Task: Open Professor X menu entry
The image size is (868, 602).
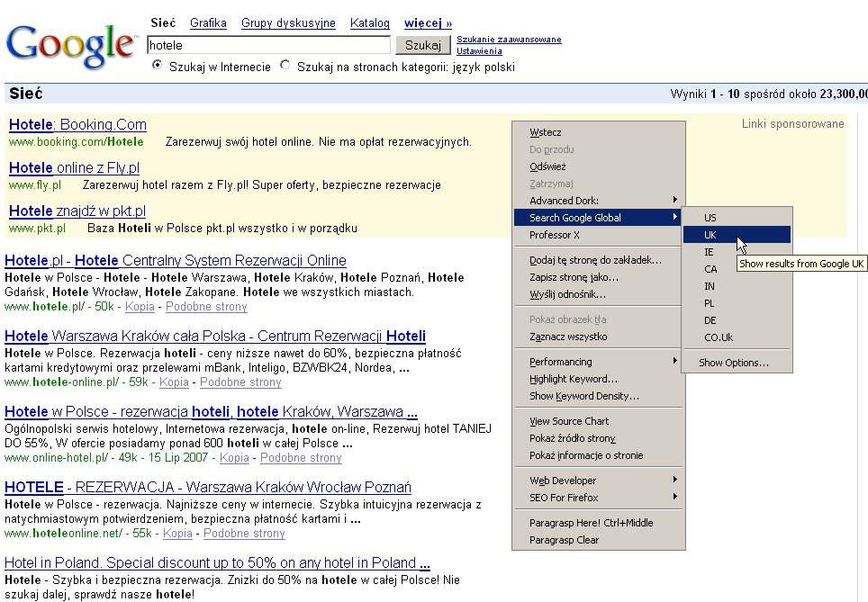Action: [x=599, y=235]
